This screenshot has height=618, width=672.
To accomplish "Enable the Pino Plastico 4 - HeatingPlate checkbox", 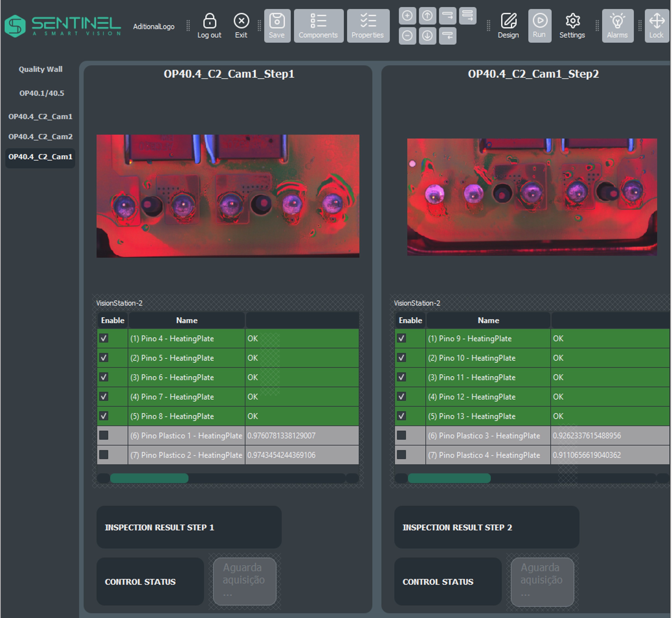I will coord(401,455).
